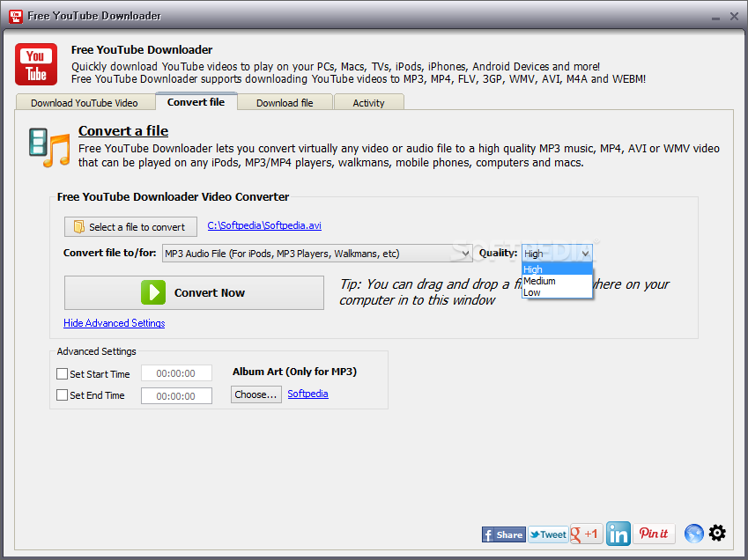Click the start time 00:00:00 field
The image size is (748, 560).
click(176, 373)
